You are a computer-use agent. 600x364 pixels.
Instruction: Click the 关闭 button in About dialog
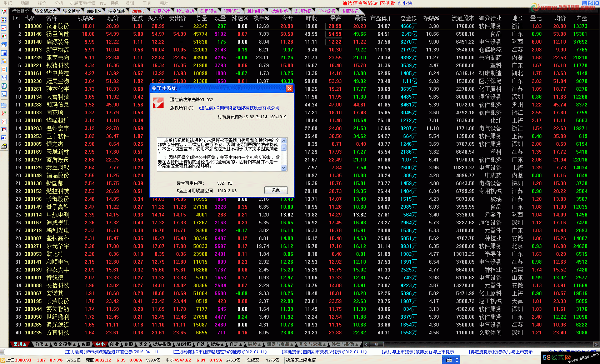[x=276, y=190]
